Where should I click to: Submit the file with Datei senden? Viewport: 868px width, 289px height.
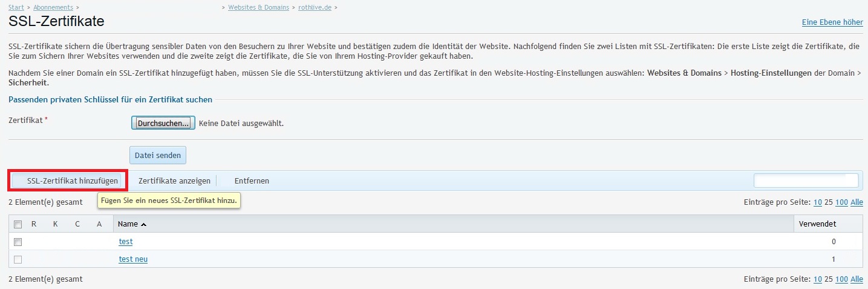(x=158, y=155)
